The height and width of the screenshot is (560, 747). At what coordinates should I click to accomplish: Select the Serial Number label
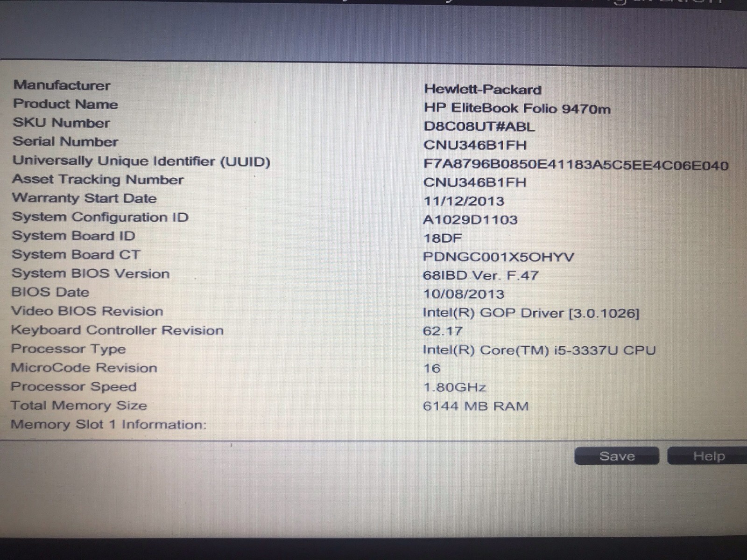[x=65, y=141]
